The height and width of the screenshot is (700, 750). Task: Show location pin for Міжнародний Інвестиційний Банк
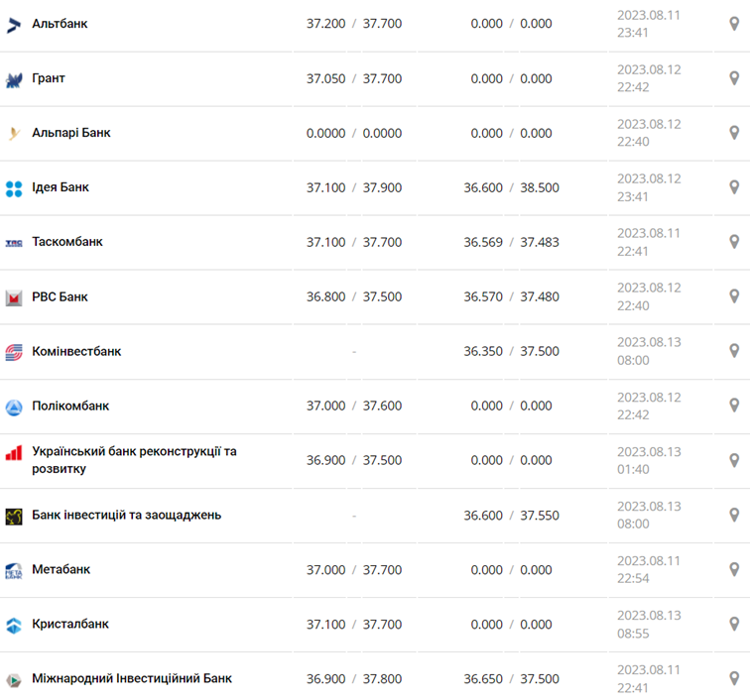[734, 678]
